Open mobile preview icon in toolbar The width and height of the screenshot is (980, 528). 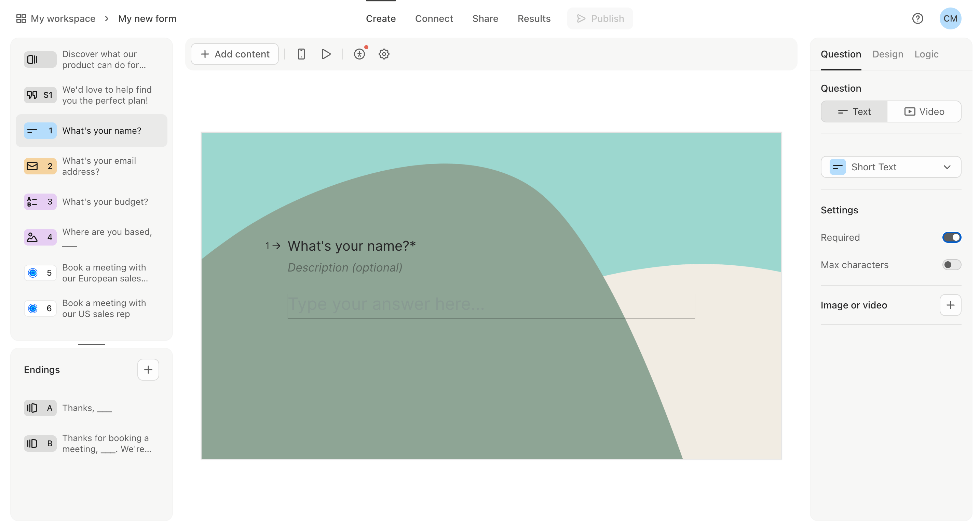[x=301, y=54]
